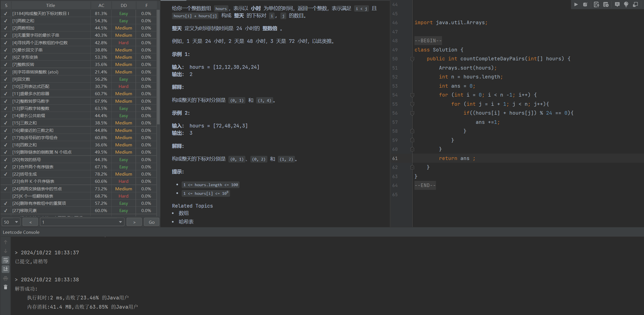The height and width of the screenshot is (315, 644).
Task: Collapse if block at line 56
Action: (412, 113)
